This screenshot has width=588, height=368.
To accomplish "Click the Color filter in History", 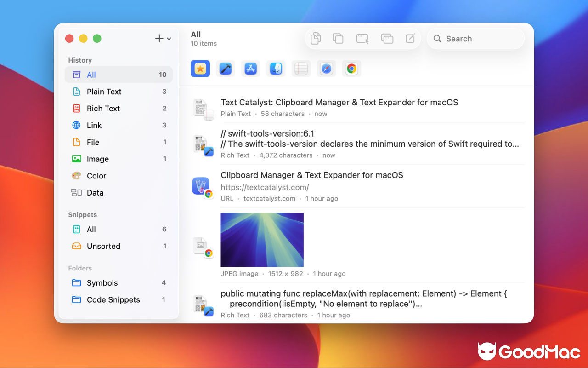I will point(97,176).
